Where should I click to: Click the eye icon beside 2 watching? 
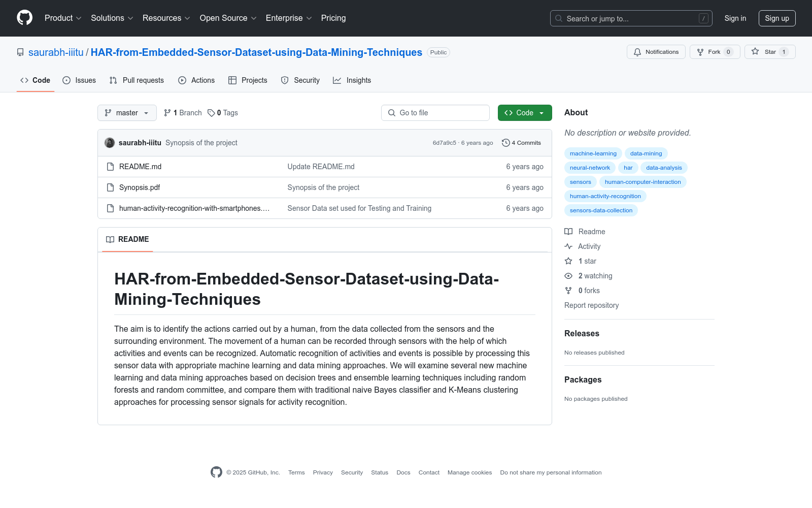[x=568, y=276]
